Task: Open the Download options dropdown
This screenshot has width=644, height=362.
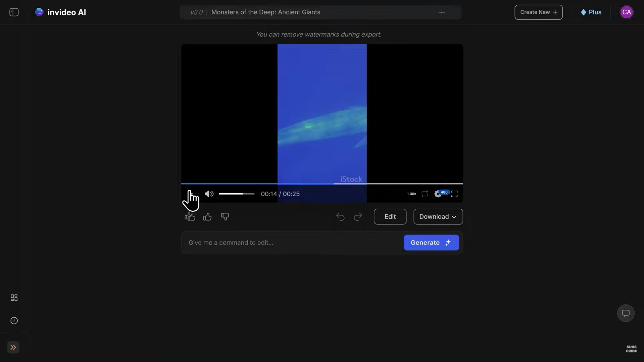Action: [x=438, y=216]
